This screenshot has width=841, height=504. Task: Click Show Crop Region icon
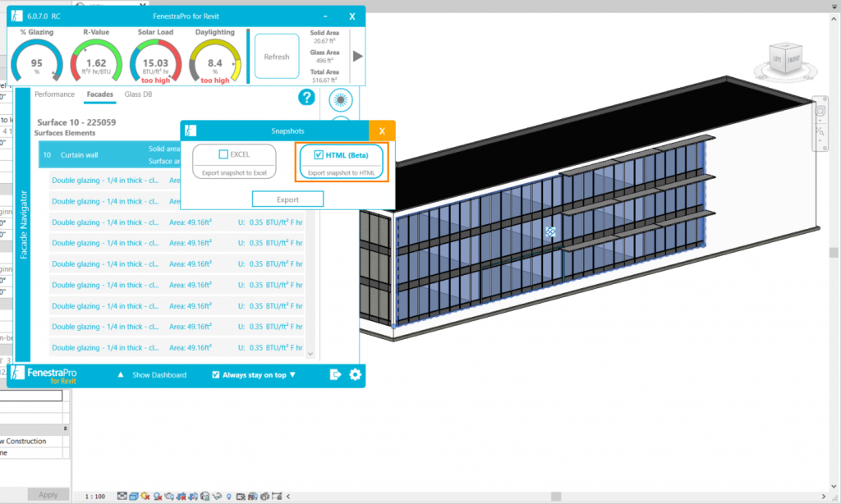[193, 497]
